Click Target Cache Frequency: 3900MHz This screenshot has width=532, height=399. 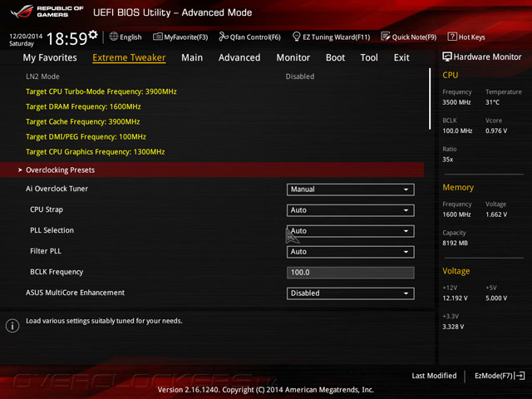tap(83, 121)
